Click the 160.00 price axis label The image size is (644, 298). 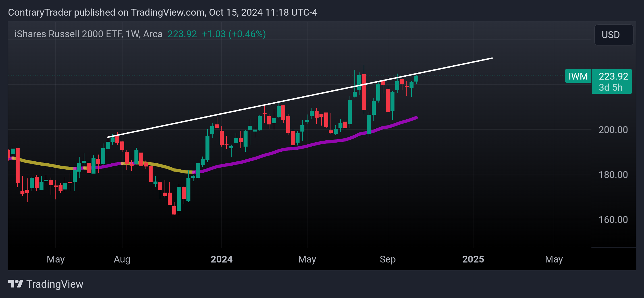pyautogui.click(x=613, y=220)
